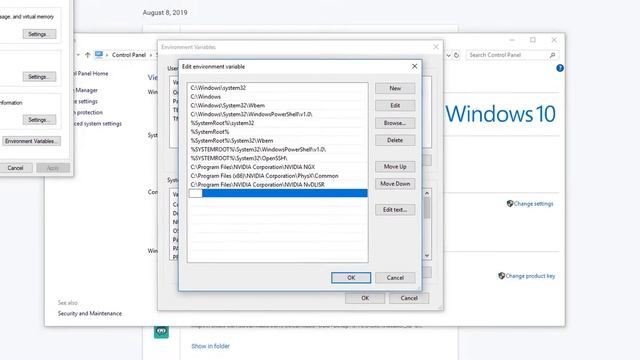Select the NVIDIA NGX path entry

pyautogui.click(x=278, y=167)
